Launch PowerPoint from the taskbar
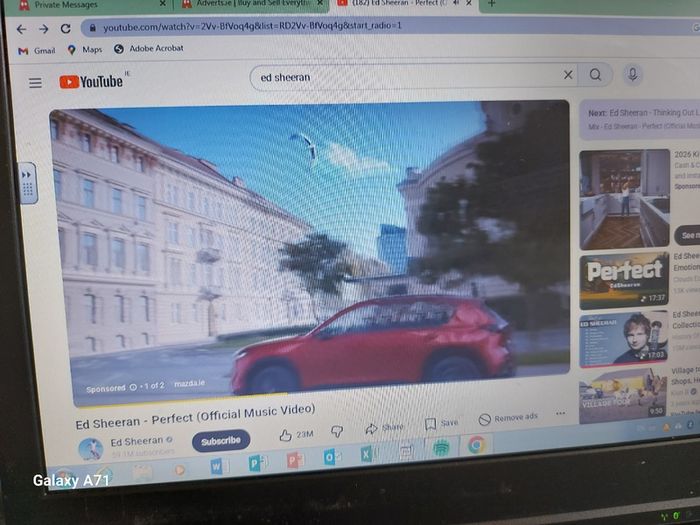Screen dimensions: 700x525 point(294,460)
